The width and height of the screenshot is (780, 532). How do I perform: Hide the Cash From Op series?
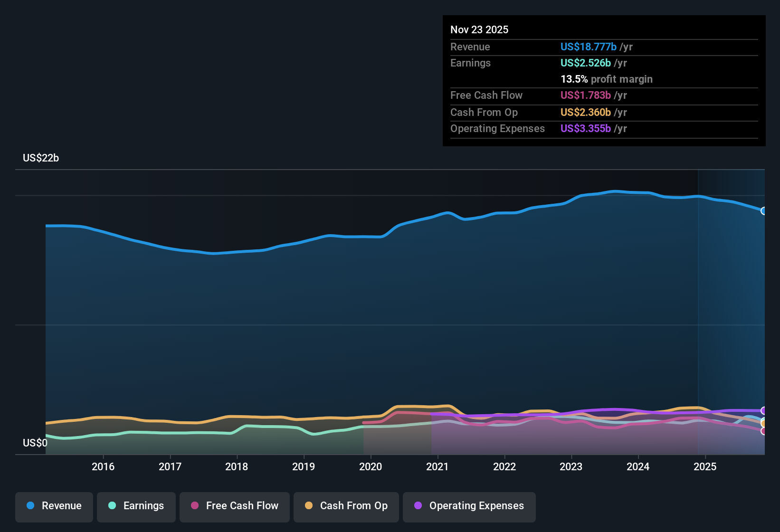click(346, 507)
